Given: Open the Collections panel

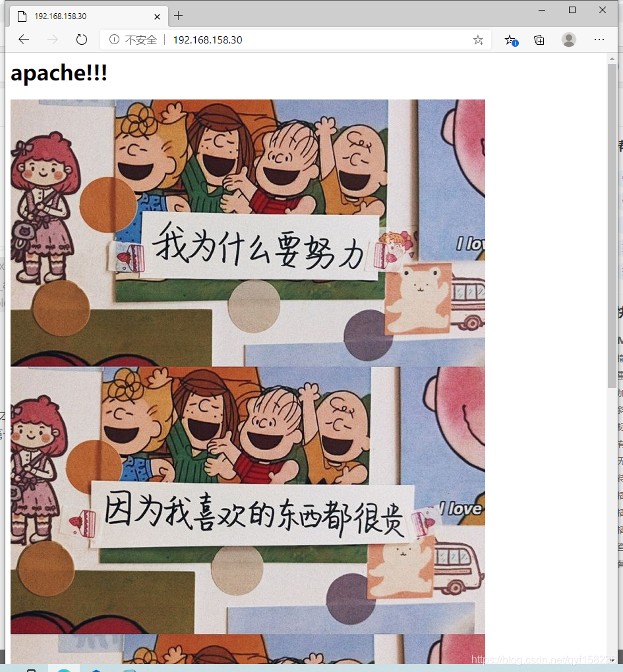Looking at the screenshot, I should tap(539, 40).
